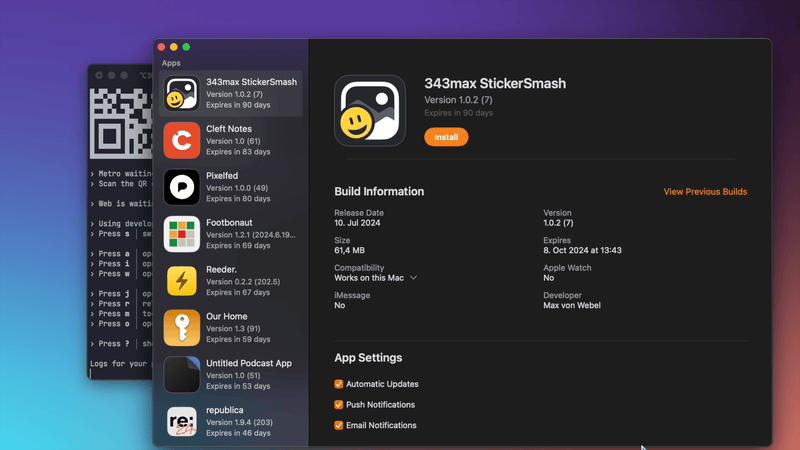Click the 343max StickerSmash title in the detail pane
800x450 pixels.
coord(495,84)
